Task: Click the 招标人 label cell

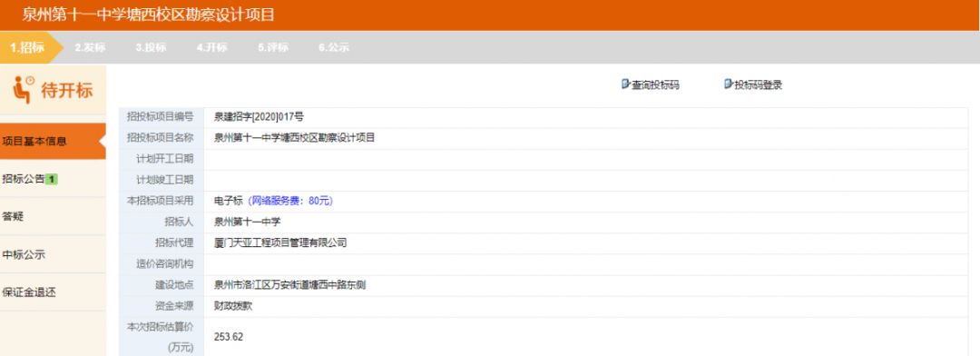Action: 161,222
